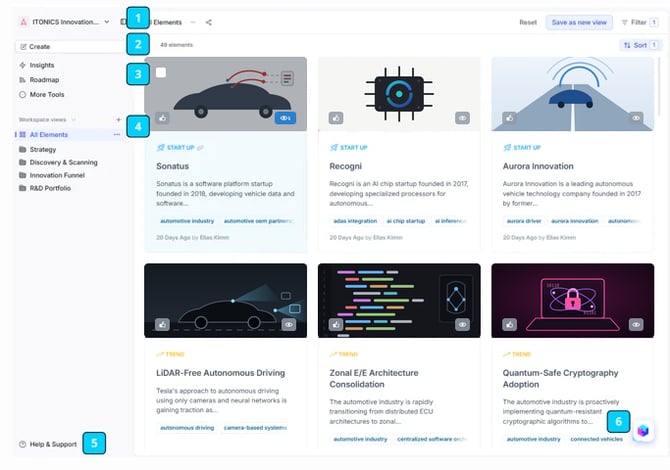The width and height of the screenshot is (670, 470).
Task: Click the Sonatus car thumbnail image
Action: (226, 94)
